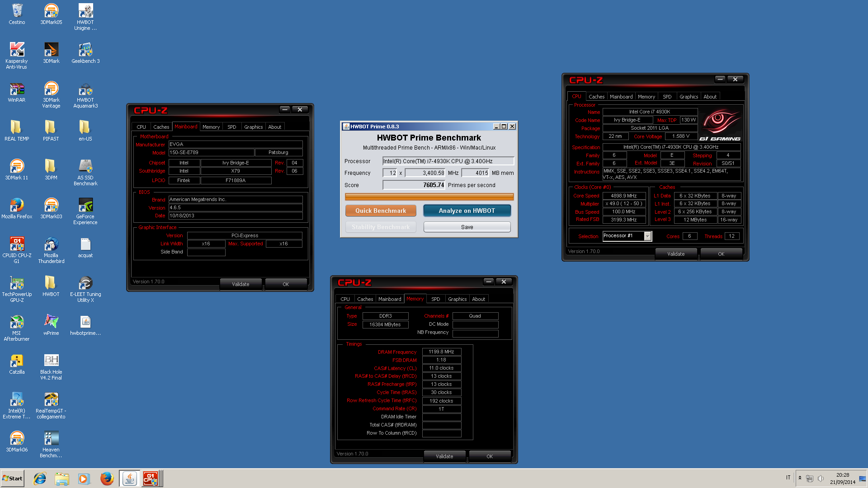Screen dimensions: 868x488
Task: Click Analyze on HWBOT button
Action: coord(467,211)
